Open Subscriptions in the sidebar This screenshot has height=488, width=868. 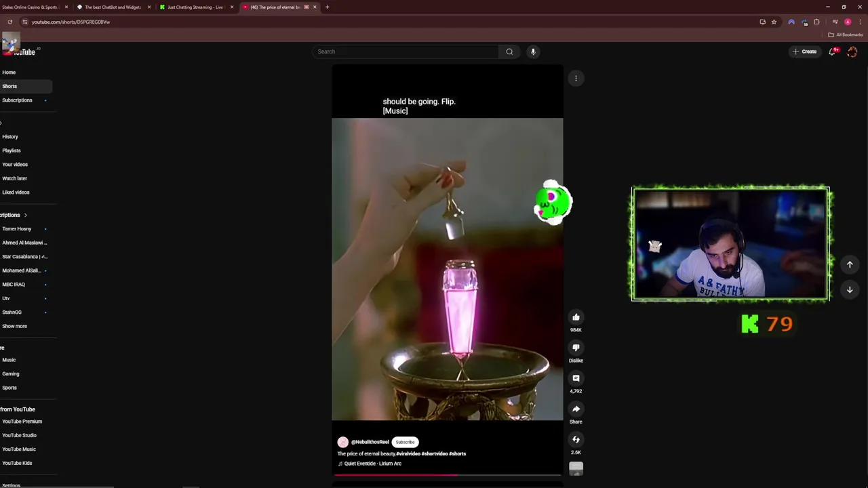pos(17,100)
